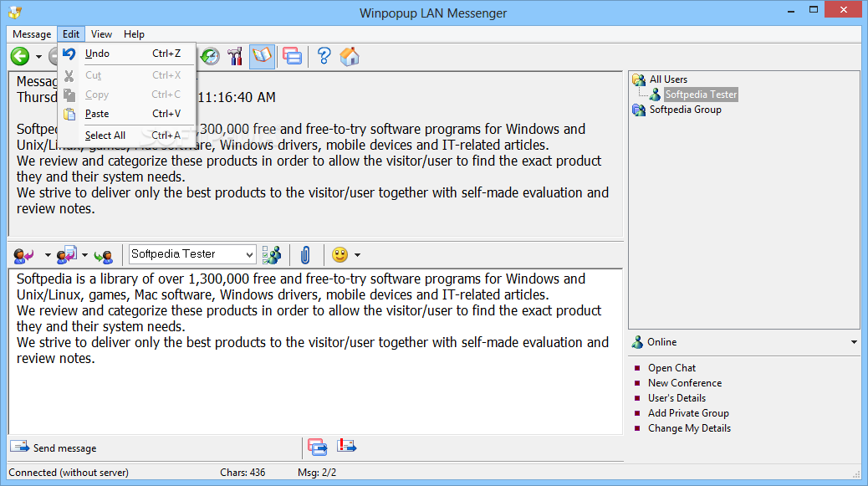This screenshot has height=486, width=868.
Task: Select Softpedia Tester in the user tree
Action: pos(701,94)
